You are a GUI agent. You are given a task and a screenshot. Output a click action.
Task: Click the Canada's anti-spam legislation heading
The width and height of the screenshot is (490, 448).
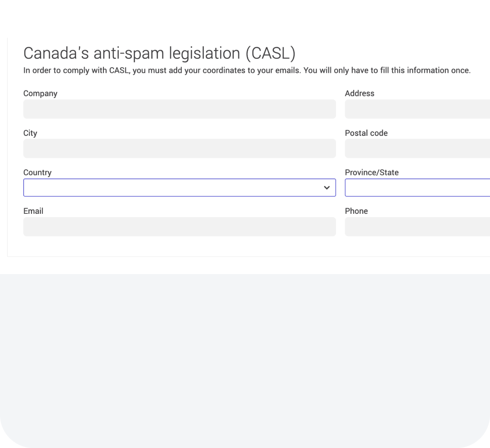point(159,53)
